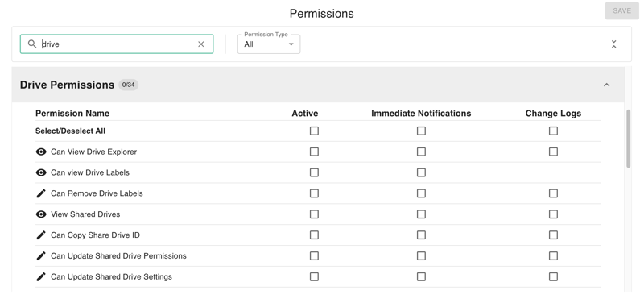644x299 pixels.
Task: Enable Change Logs for Update Shared Drive Permissions
Action: (553, 255)
